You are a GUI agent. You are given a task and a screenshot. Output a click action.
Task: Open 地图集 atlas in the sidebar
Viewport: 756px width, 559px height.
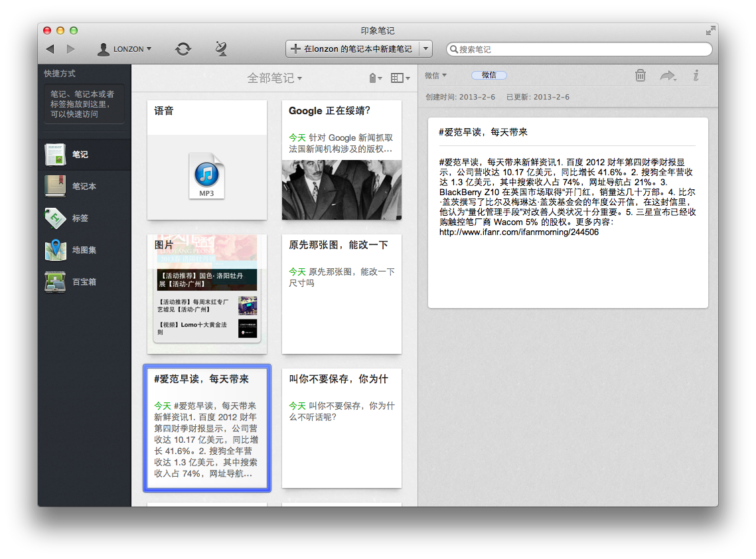(84, 250)
